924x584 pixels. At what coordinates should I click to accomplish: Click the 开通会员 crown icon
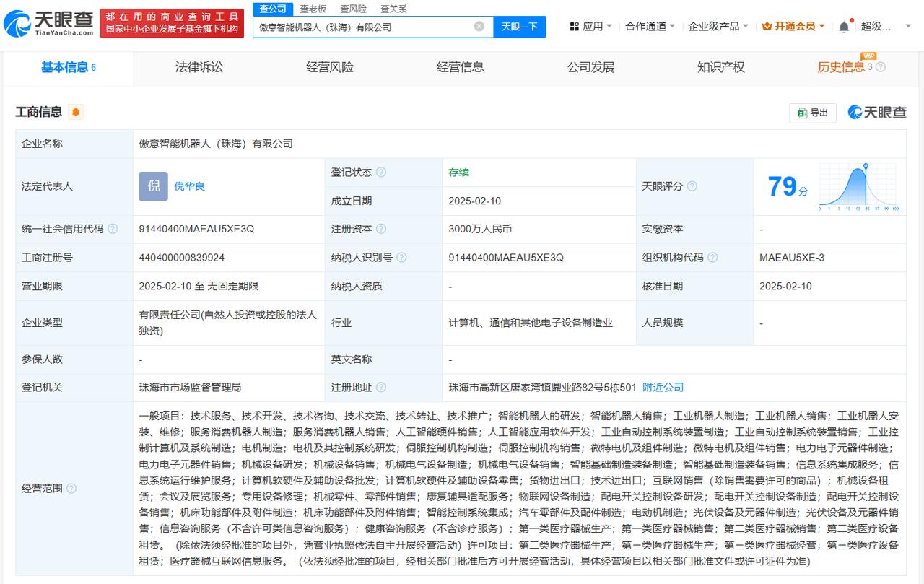(x=767, y=27)
